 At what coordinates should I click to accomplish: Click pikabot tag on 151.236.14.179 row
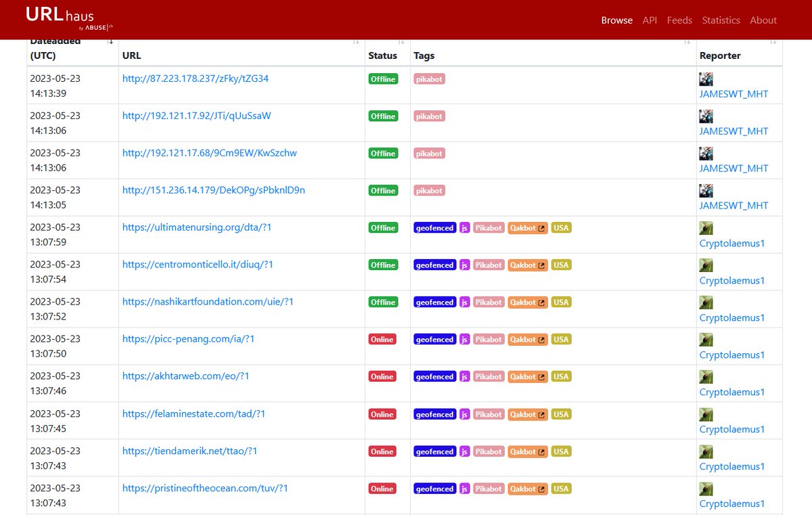430,191
